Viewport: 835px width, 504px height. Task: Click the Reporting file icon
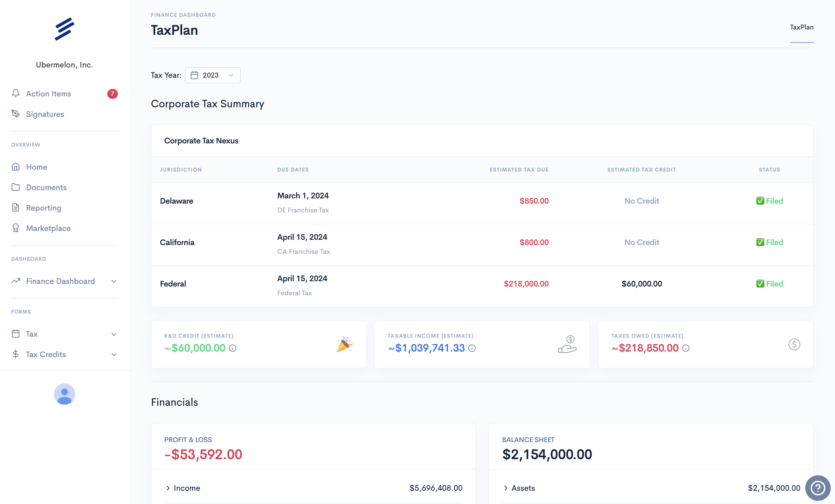16,207
